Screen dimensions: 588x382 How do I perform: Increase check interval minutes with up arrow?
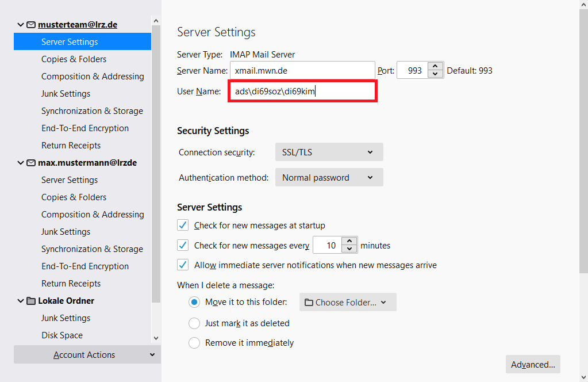(x=349, y=242)
